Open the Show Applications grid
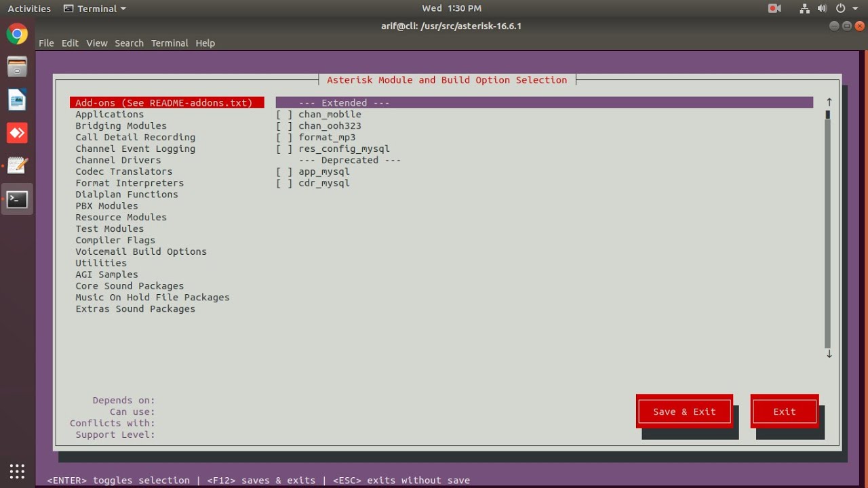Image resolution: width=868 pixels, height=488 pixels. point(17,471)
